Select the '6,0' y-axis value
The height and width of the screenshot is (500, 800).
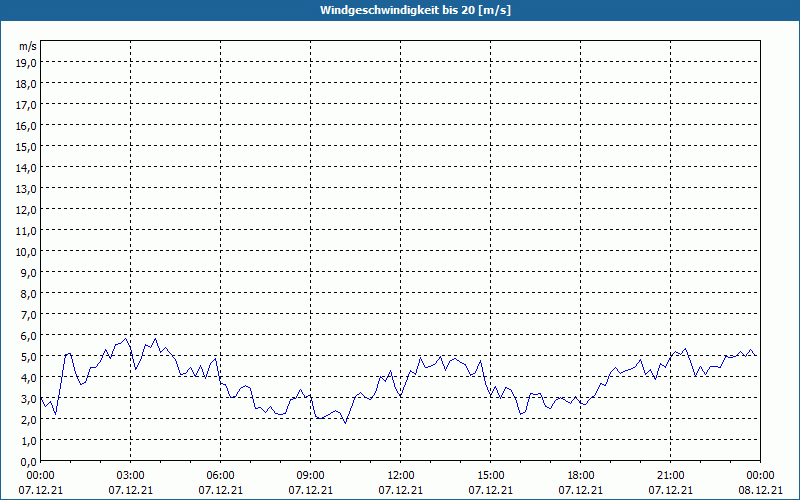pyautogui.click(x=28, y=336)
